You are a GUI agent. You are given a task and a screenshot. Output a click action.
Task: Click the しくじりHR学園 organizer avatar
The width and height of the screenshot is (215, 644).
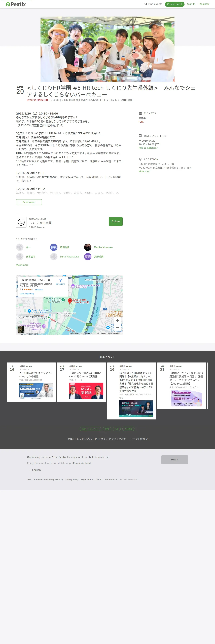21,222
